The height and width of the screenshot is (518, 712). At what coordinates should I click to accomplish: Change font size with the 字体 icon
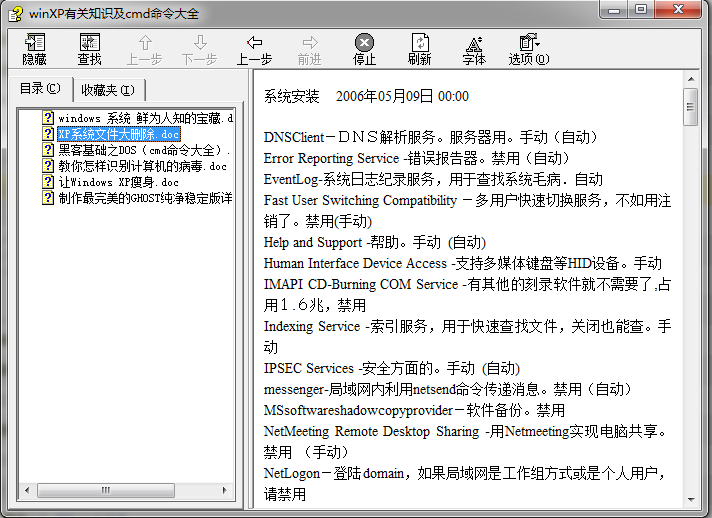(474, 49)
